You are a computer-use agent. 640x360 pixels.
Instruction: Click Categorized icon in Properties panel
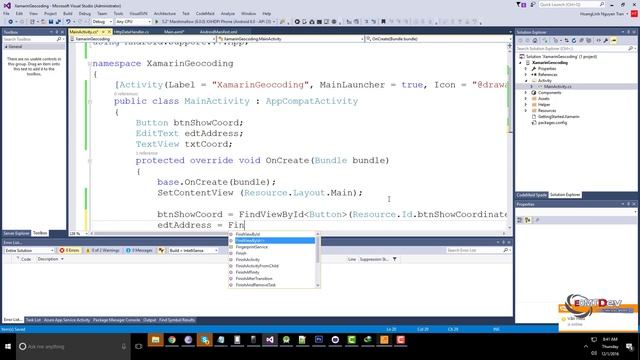pyautogui.click(x=520, y=220)
